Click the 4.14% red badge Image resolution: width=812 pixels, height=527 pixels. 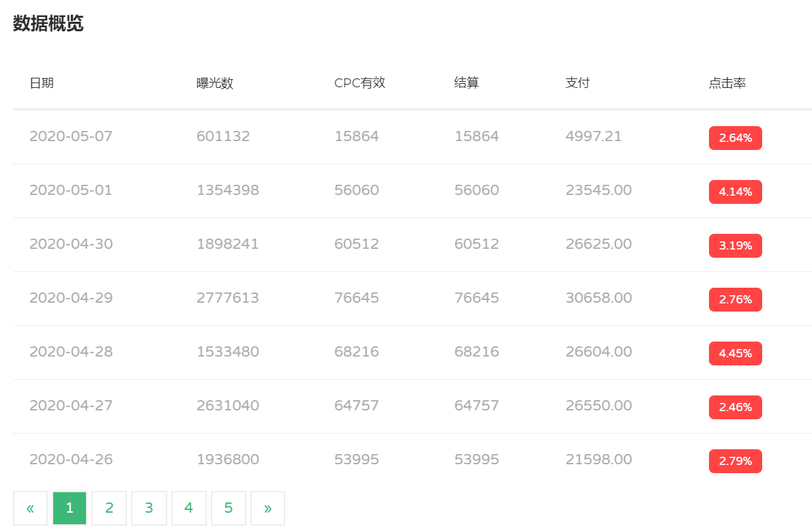coord(735,192)
